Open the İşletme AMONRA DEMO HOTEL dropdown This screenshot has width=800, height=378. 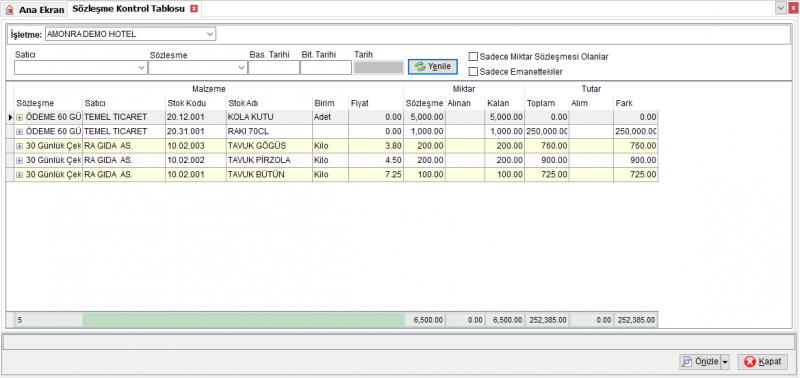pos(210,34)
